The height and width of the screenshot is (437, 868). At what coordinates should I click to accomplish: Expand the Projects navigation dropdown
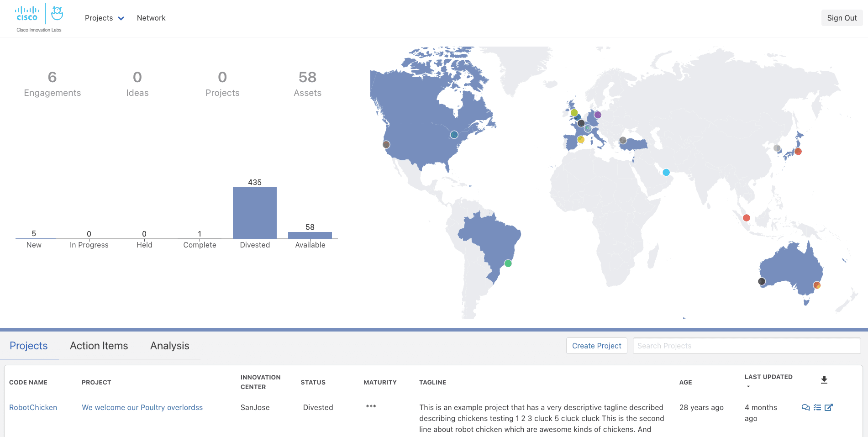coord(104,18)
